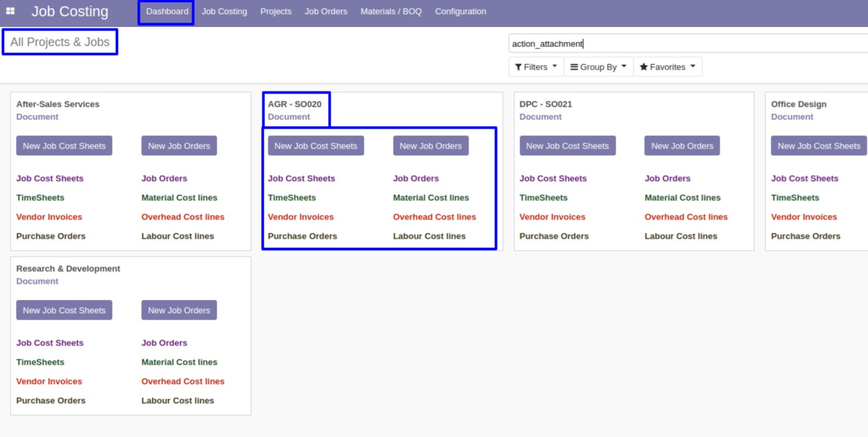The width and height of the screenshot is (868, 437).
Task: Open TimeSheets in Office Design card
Action: (796, 198)
